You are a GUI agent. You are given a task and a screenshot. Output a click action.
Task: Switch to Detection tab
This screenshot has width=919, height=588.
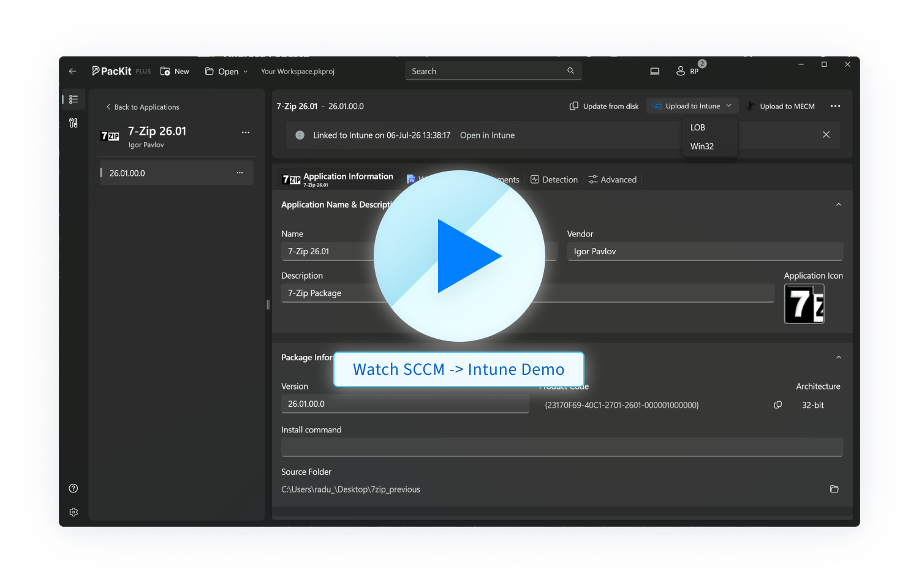pos(554,179)
